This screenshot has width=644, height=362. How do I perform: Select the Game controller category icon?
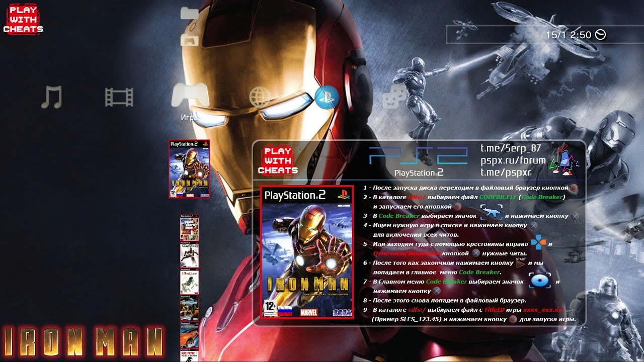click(x=190, y=96)
